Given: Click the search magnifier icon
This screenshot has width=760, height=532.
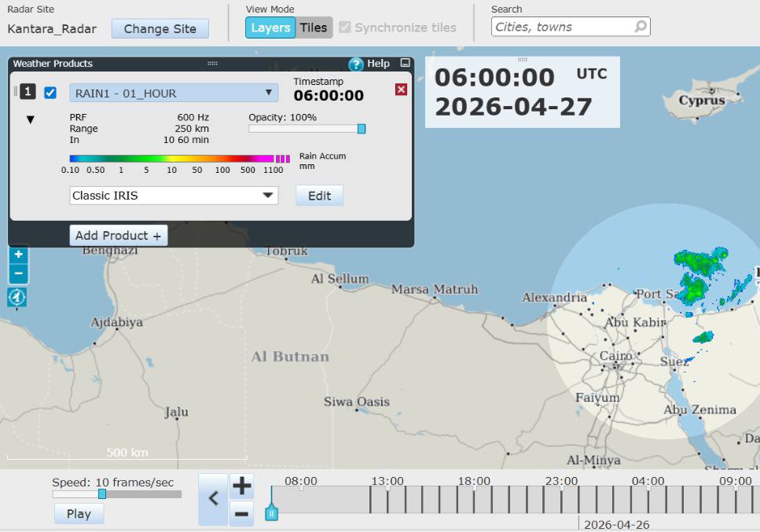Looking at the screenshot, I should [640, 27].
